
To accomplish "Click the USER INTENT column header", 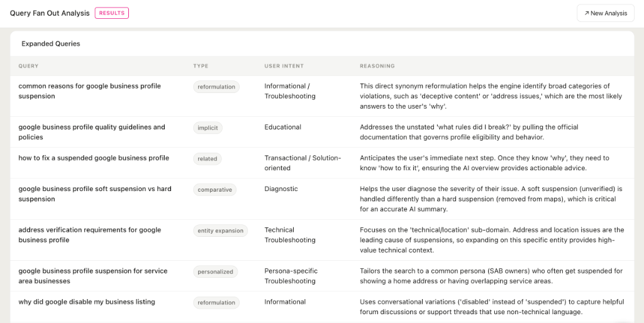I will [284, 66].
